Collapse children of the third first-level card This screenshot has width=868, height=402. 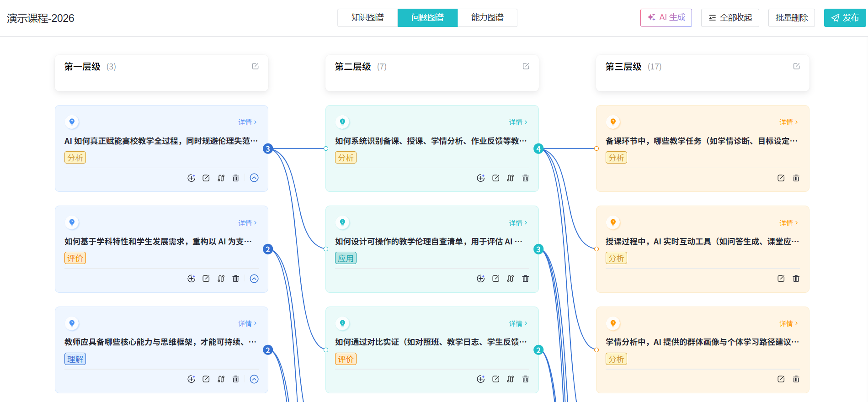pyautogui.click(x=255, y=379)
